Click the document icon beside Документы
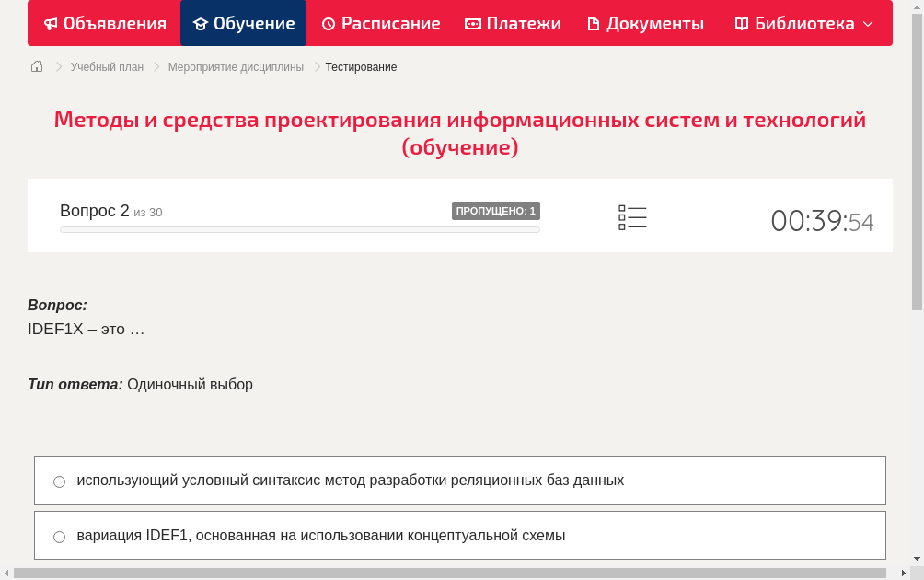Screen dimensions: 924x580 [x=595, y=23]
